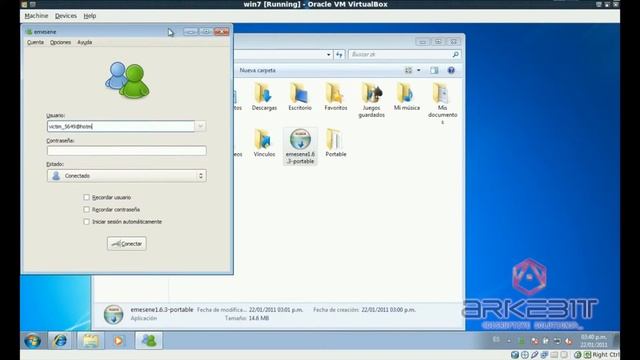Enable Iniciar sesión automáticamente checkbox

87,222
